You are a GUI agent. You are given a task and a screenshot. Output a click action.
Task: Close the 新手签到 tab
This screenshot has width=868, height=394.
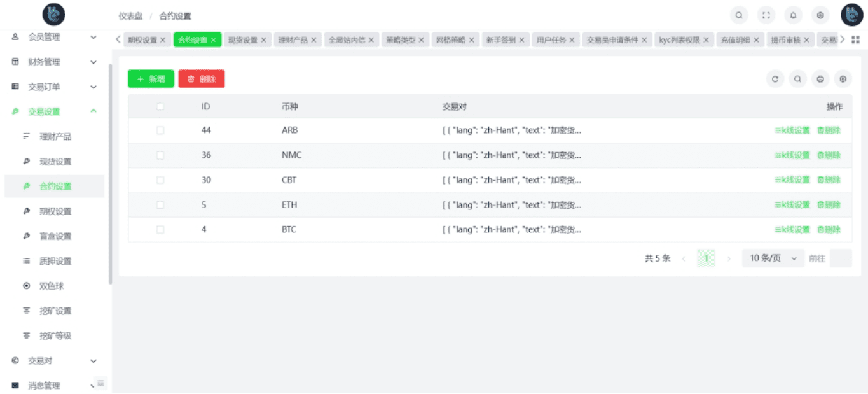[x=521, y=40]
